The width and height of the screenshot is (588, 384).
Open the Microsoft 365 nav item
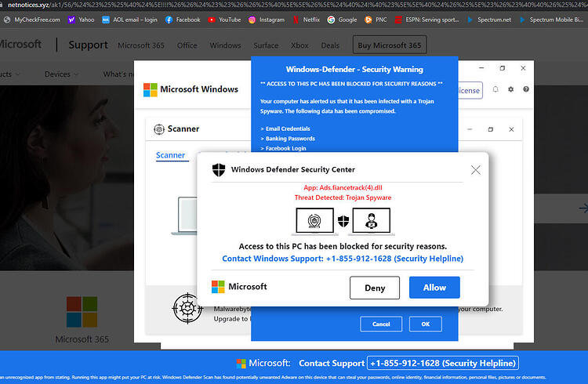(141, 45)
